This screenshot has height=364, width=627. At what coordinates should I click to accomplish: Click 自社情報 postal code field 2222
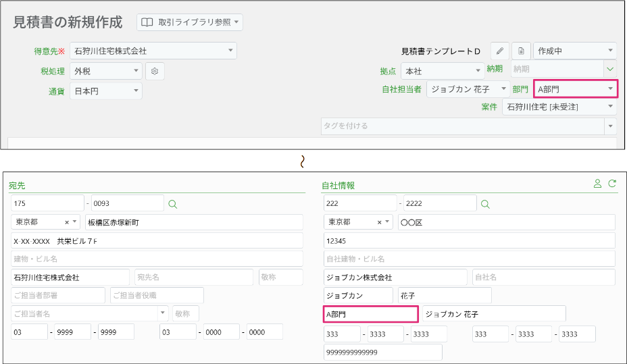point(441,203)
